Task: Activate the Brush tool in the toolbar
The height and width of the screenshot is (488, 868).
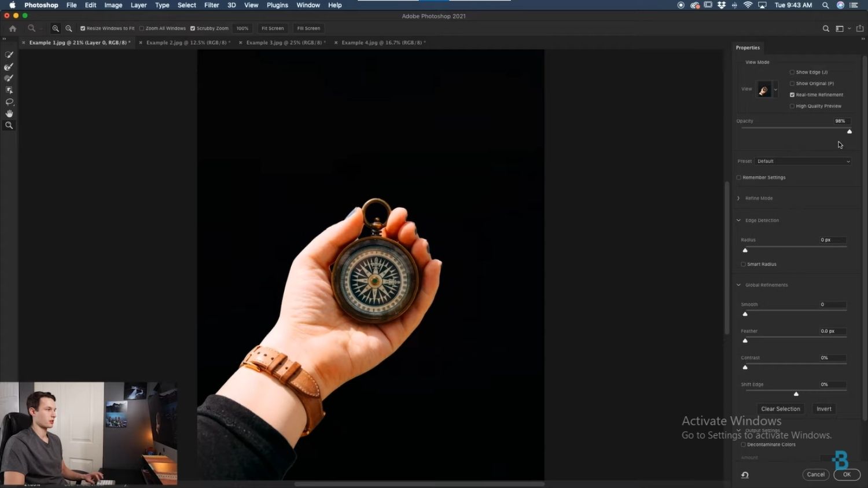Action: coord(9,78)
